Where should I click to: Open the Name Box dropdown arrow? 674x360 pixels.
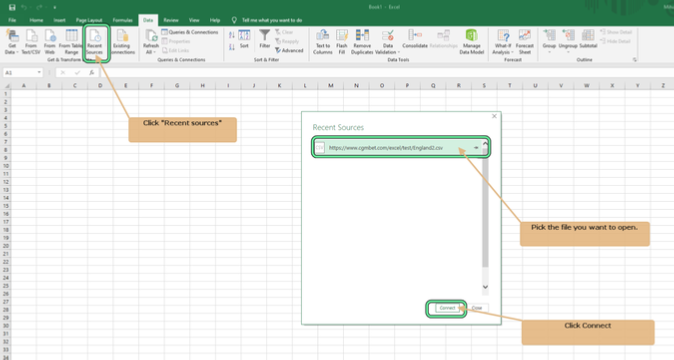tap(39, 73)
